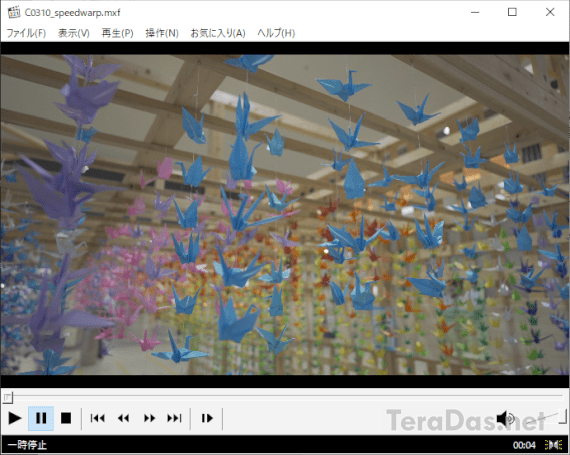
Task: Open the 表示(V) menu
Action: click(74, 33)
